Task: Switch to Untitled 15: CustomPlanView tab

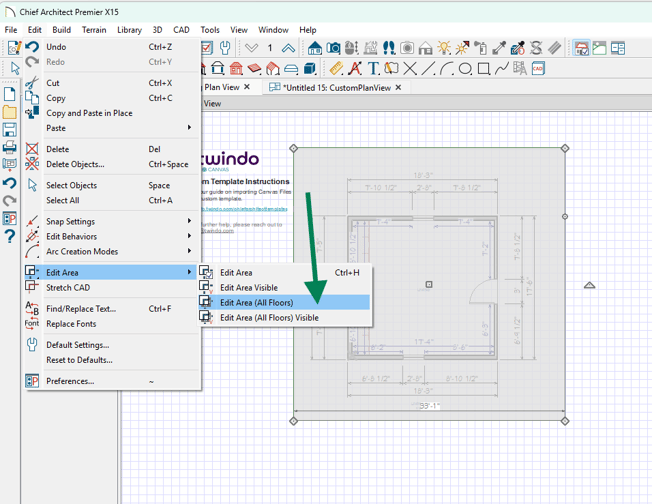Action: click(x=336, y=87)
